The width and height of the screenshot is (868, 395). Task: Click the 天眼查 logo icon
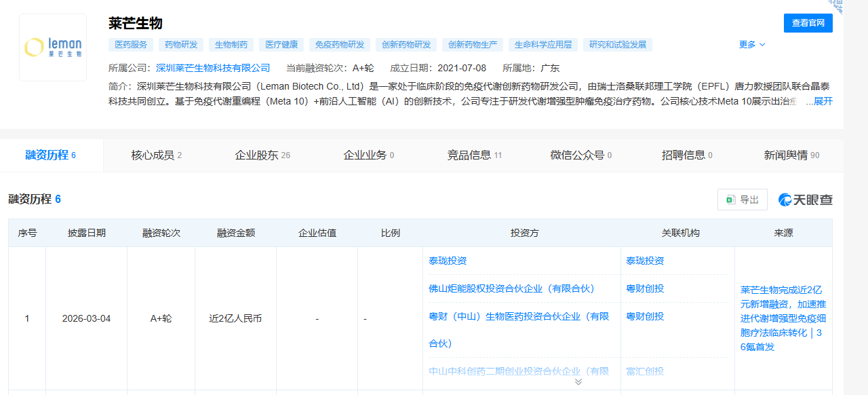point(805,200)
